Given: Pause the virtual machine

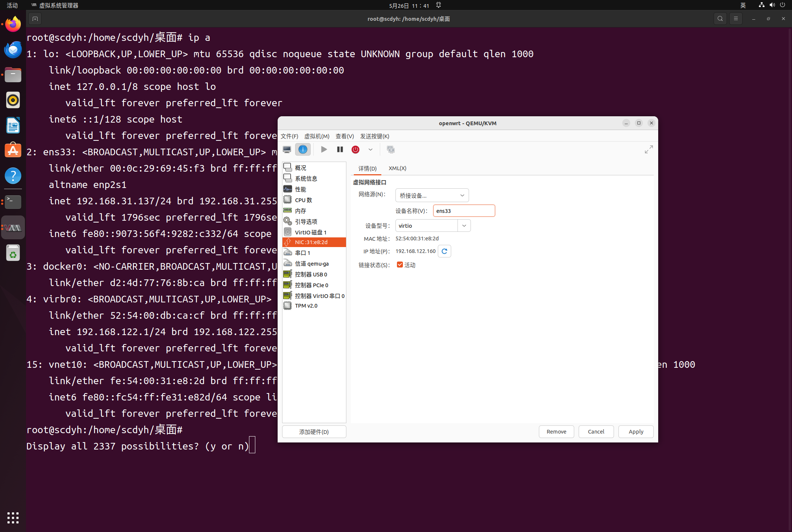Looking at the screenshot, I should click(x=340, y=149).
